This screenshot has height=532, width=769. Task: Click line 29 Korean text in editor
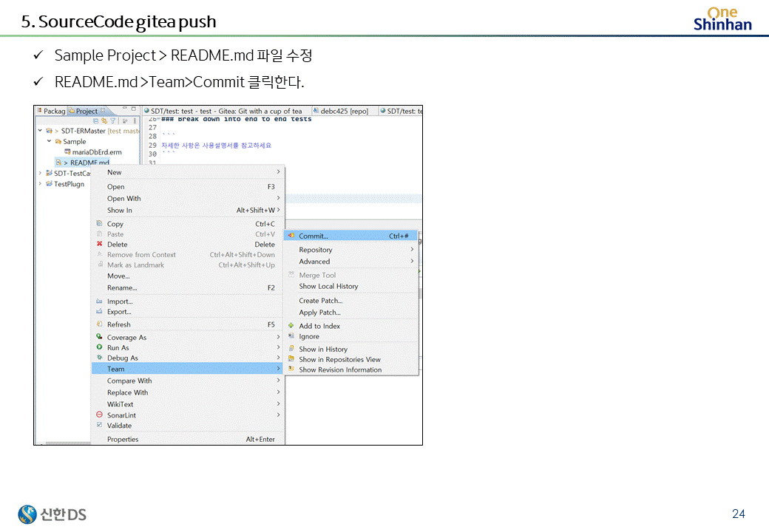[216, 146]
